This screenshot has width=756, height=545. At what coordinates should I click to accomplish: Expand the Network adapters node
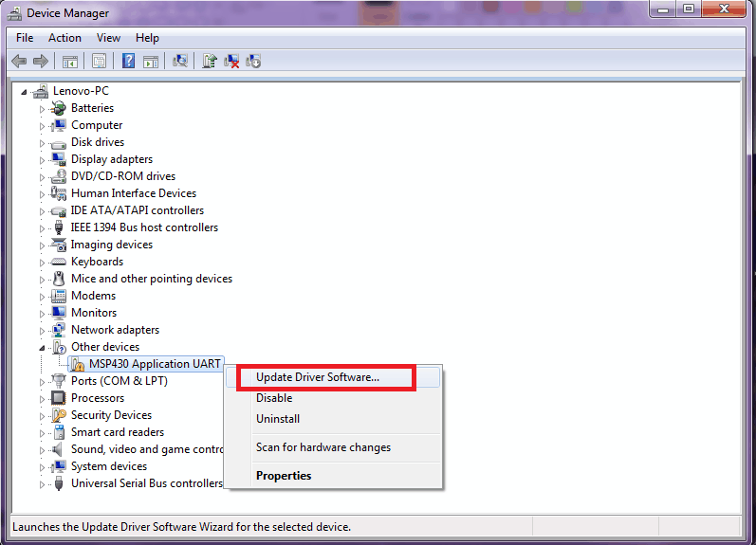click(x=42, y=330)
